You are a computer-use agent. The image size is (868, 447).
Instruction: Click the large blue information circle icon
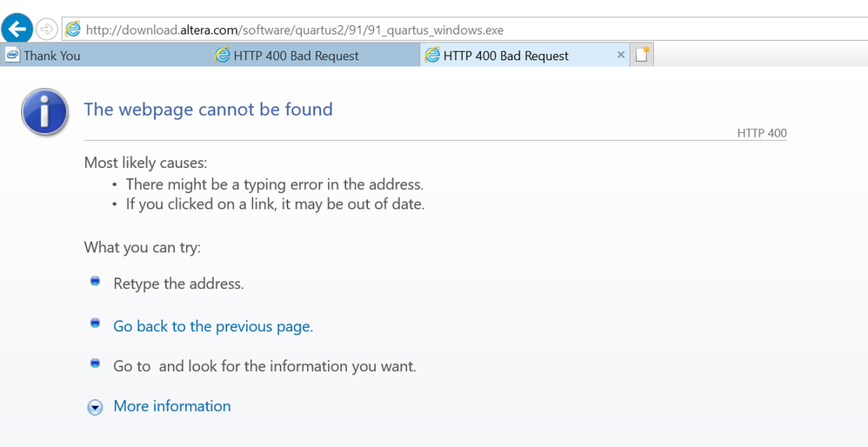tap(44, 112)
